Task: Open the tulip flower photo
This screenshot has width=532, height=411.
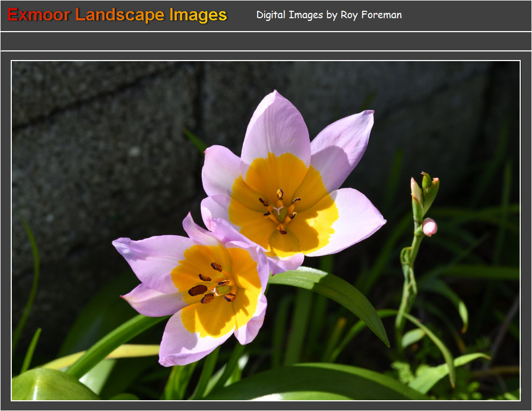Action: (x=266, y=230)
